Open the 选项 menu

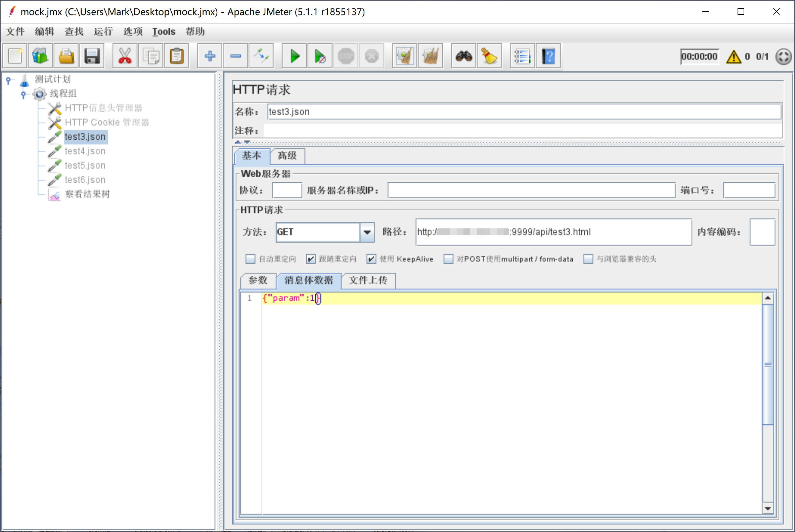tap(133, 32)
